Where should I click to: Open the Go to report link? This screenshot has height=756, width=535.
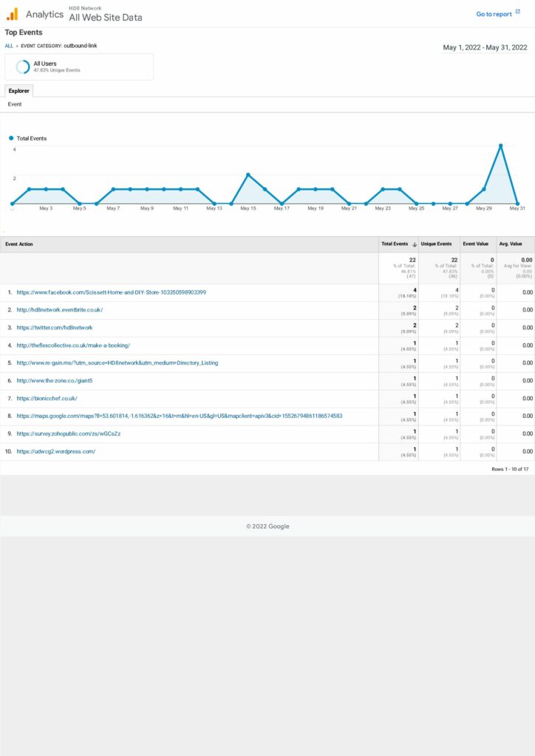tap(494, 14)
